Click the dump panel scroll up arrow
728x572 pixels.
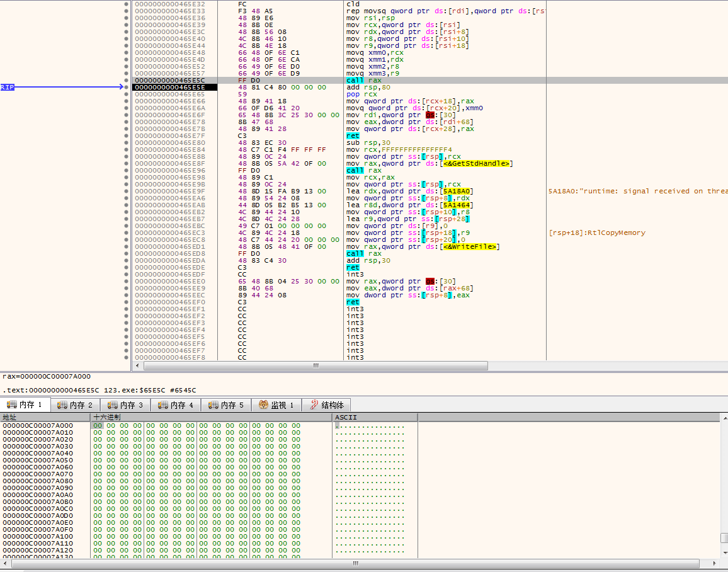pos(724,418)
